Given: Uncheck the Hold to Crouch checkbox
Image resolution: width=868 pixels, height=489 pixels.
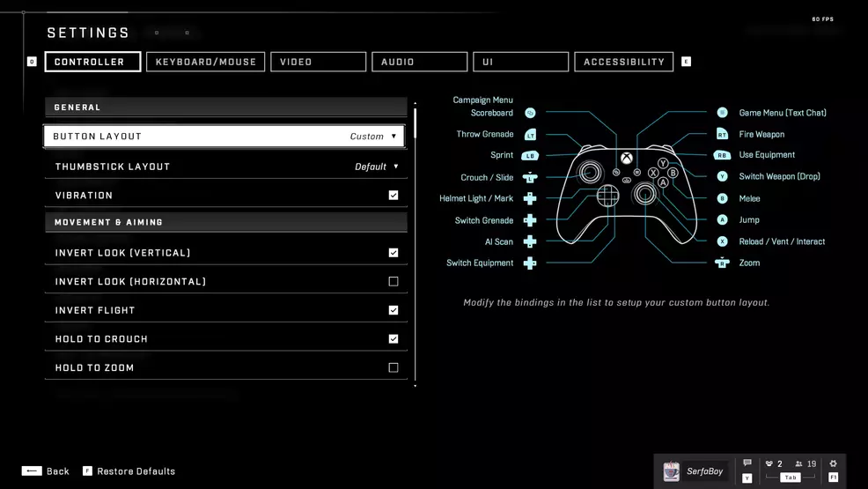Looking at the screenshot, I should click(394, 339).
